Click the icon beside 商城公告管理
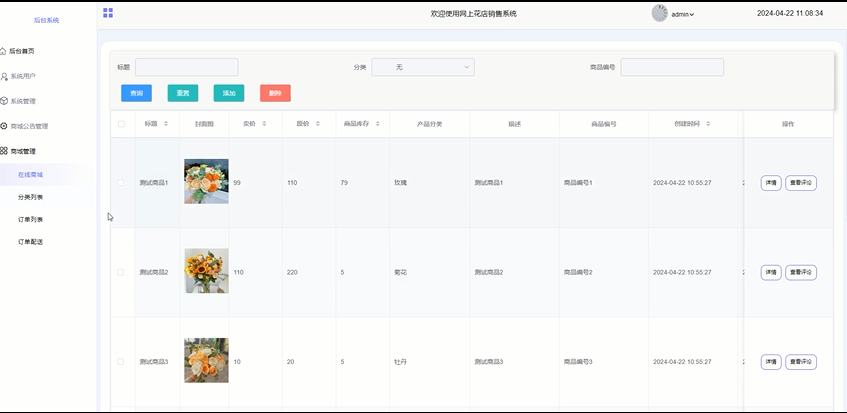This screenshot has width=847, height=413. pyautogui.click(x=4, y=126)
